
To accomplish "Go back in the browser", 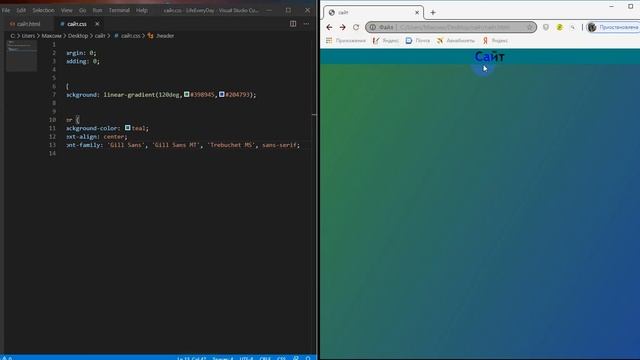I will point(329,27).
